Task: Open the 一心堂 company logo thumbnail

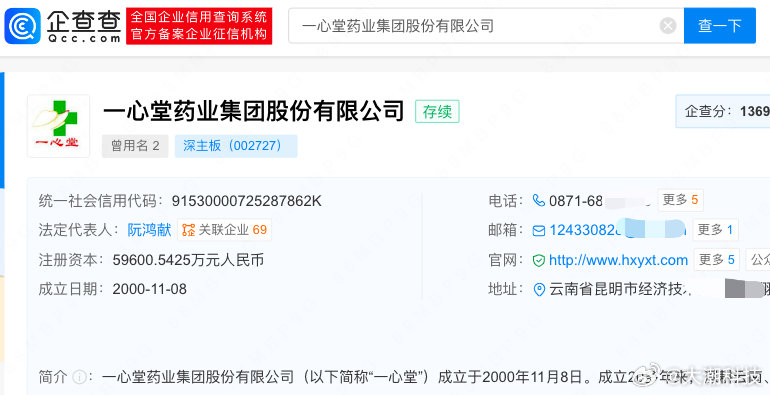Action: pyautogui.click(x=58, y=126)
